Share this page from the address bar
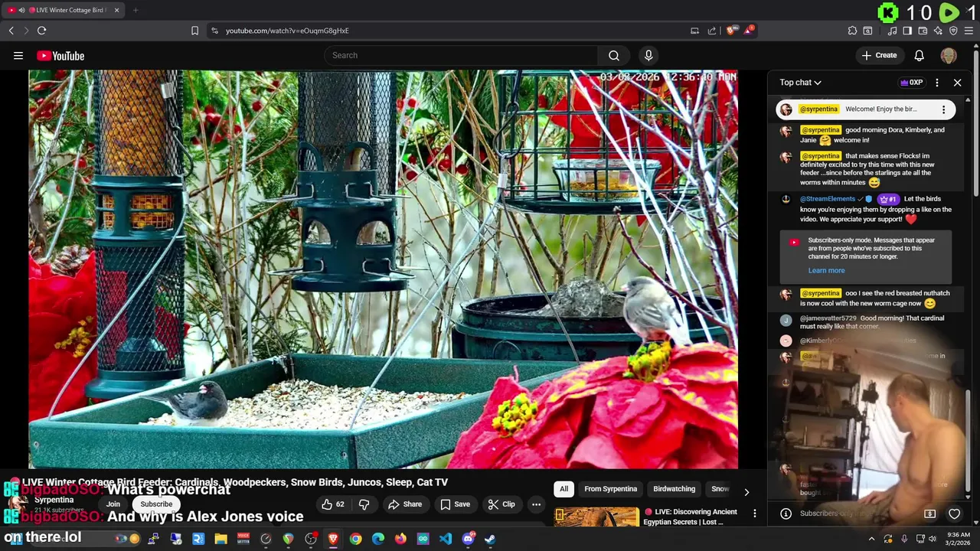Image resolution: width=980 pixels, height=551 pixels. pyautogui.click(x=712, y=31)
